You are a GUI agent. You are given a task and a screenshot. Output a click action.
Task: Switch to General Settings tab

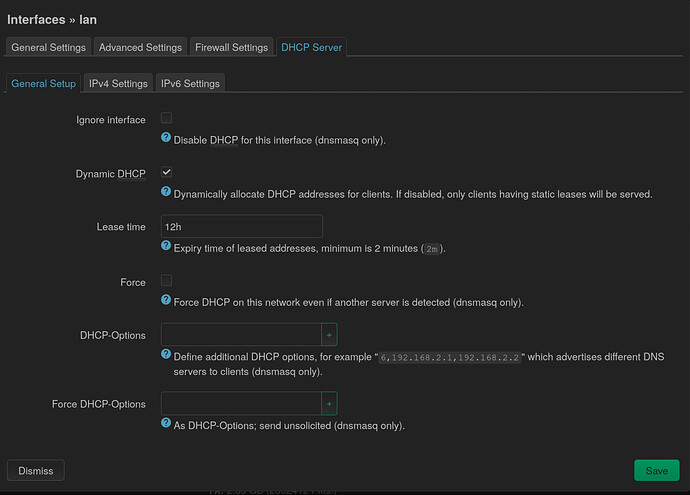[x=49, y=47]
